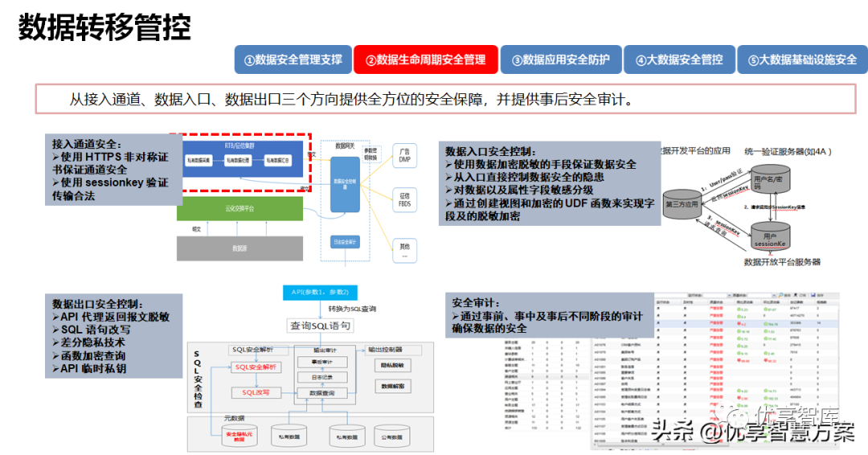Screen dimensions: 868x455
Task: Click the 用户sessionKey database cylinder
Action: (x=769, y=236)
